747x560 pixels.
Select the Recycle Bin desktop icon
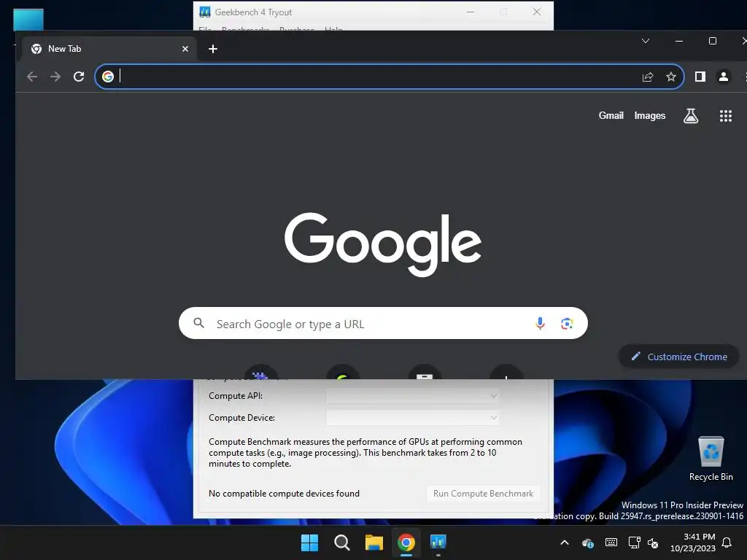tap(711, 459)
